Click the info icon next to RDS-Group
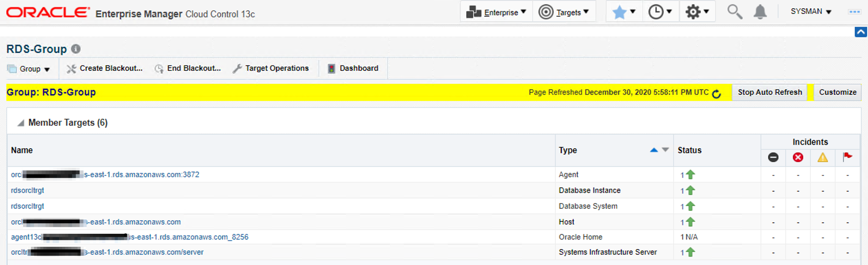 pyautogui.click(x=76, y=49)
